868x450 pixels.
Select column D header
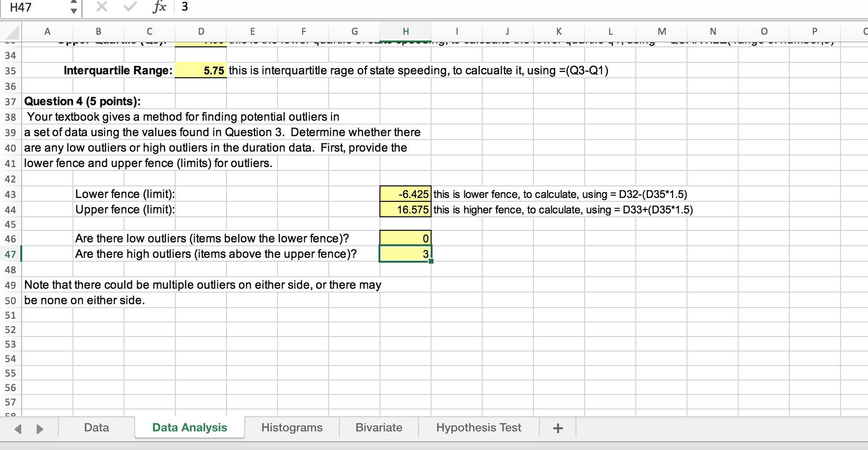pyautogui.click(x=201, y=32)
